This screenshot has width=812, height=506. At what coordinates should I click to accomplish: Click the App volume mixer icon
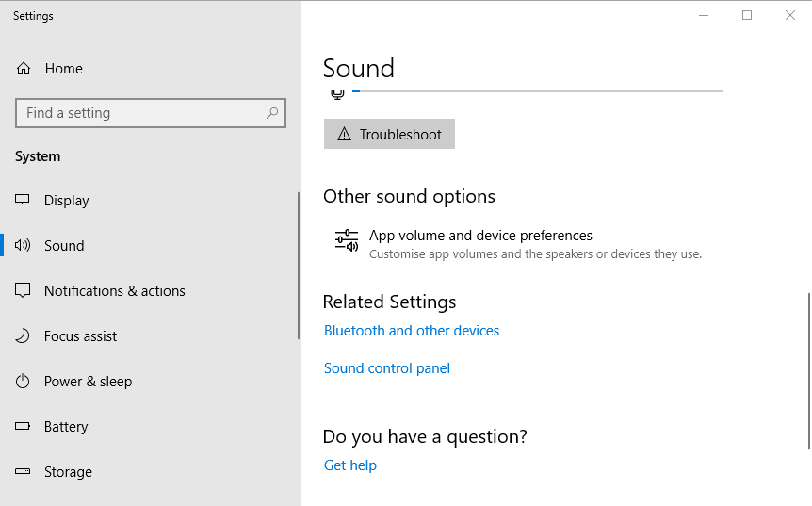(347, 241)
